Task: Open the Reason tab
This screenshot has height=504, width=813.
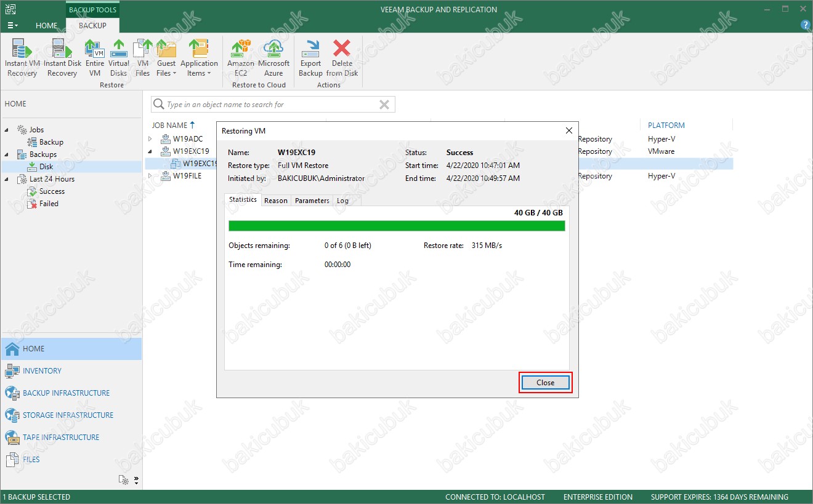Action: tap(276, 201)
